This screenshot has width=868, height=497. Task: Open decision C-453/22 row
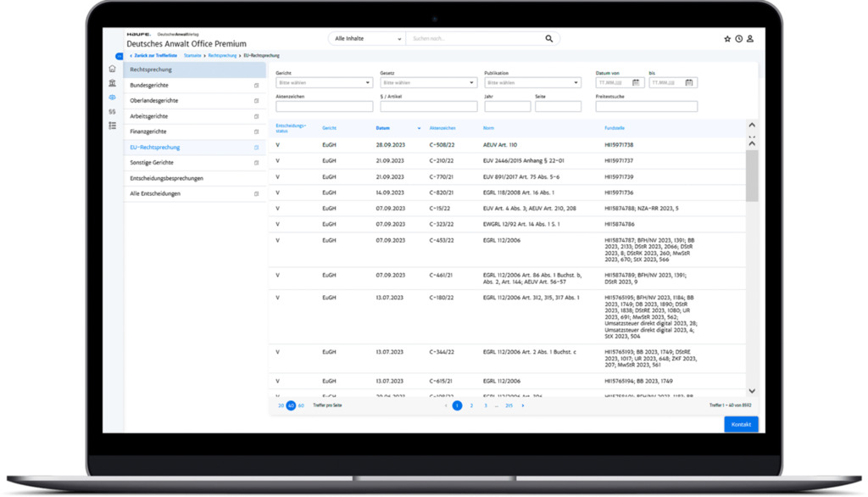click(507, 250)
